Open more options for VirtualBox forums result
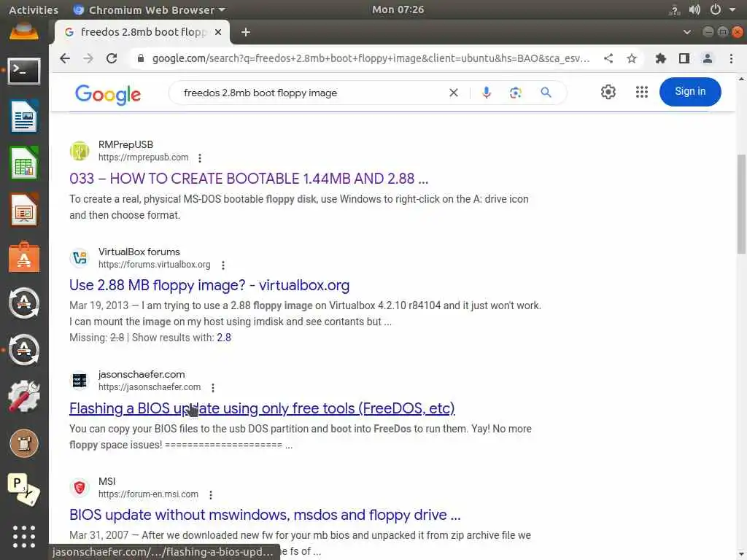747x560 pixels. click(x=223, y=265)
